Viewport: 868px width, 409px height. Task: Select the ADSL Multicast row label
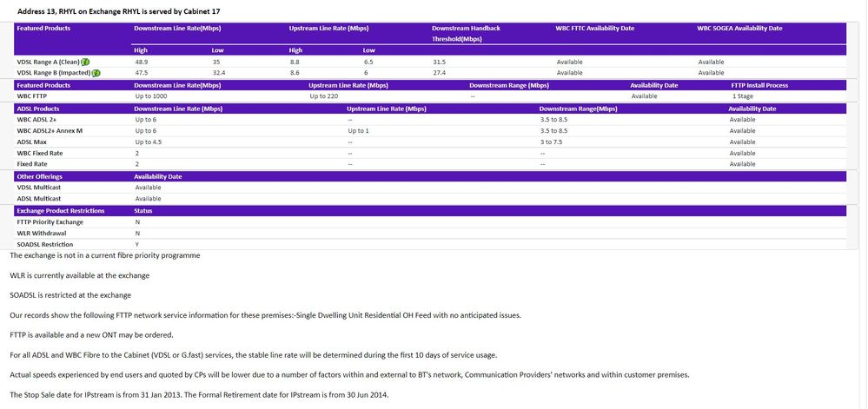click(39, 199)
